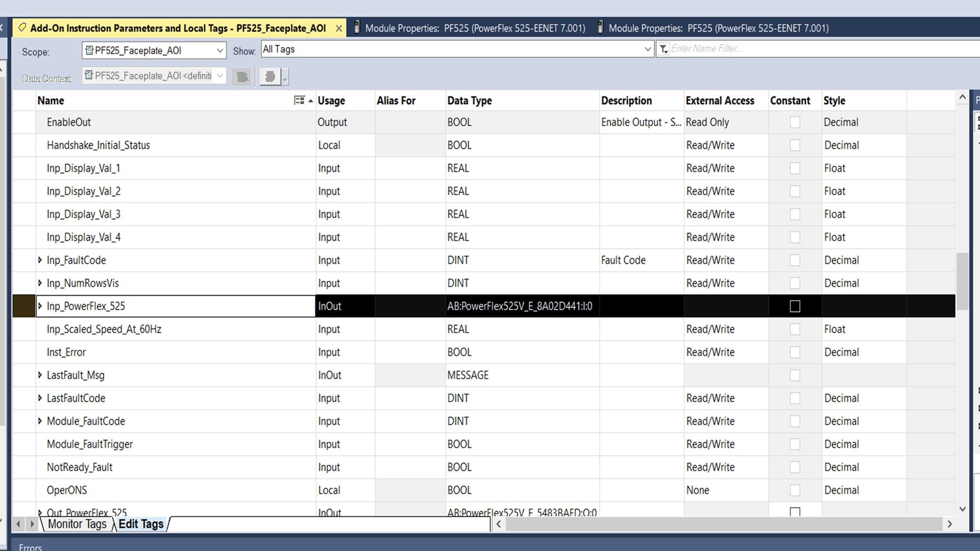Image resolution: width=980 pixels, height=551 pixels.
Task: Click the tab scroll right arrow
Action: (x=32, y=524)
